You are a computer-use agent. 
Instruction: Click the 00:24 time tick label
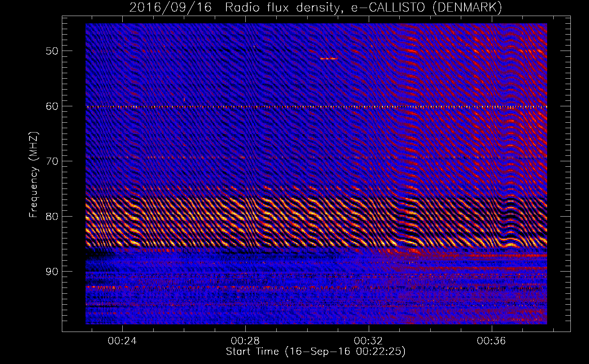pyautogui.click(x=122, y=341)
